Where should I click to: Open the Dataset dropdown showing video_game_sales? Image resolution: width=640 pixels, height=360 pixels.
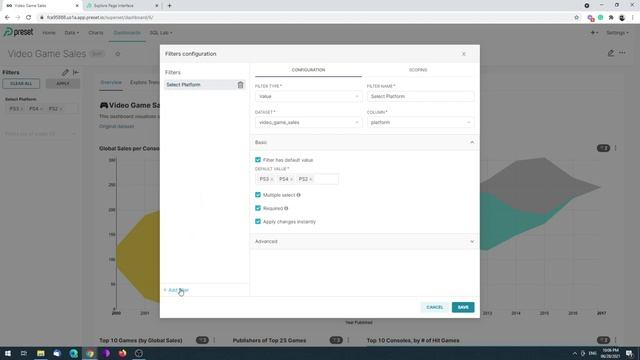coord(308,122)
